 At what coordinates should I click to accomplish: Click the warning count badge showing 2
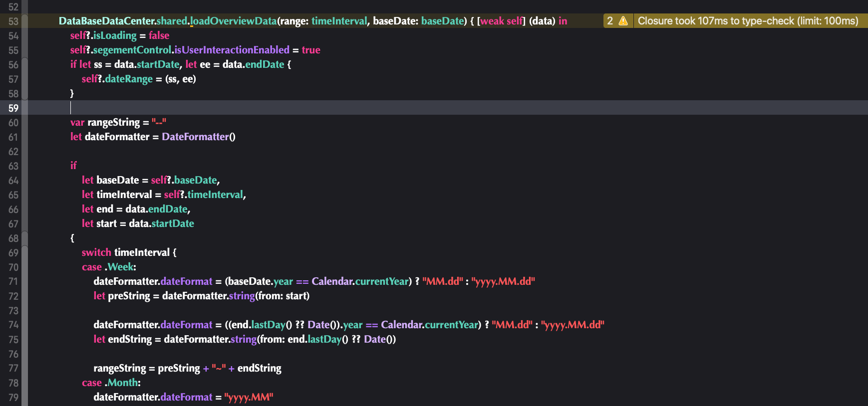click(610, 21)
